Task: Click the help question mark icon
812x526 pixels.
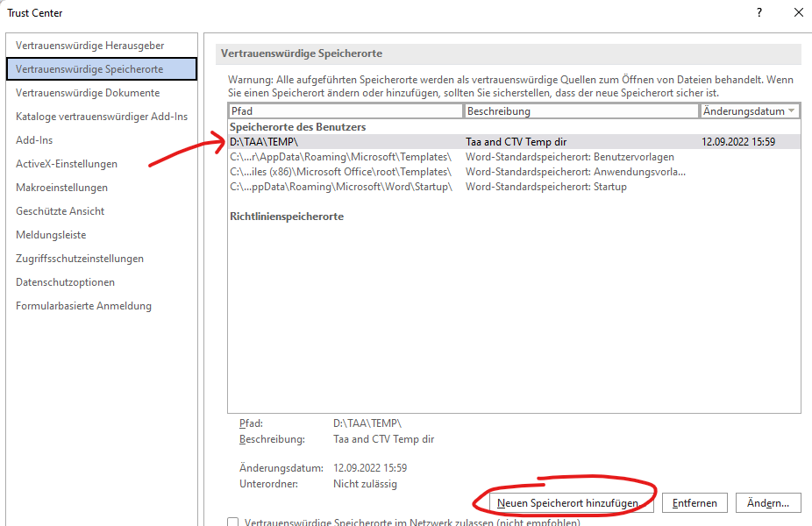Action: 758,13
